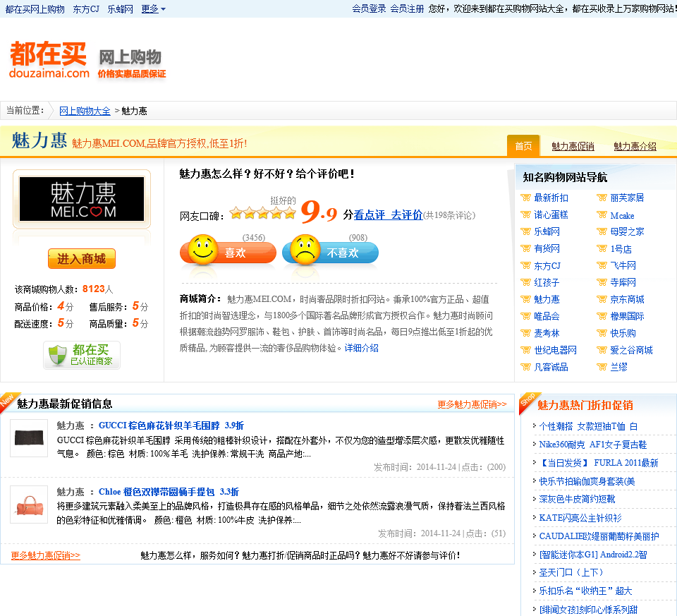Click cart icon beside 1号店

[602, 248]
